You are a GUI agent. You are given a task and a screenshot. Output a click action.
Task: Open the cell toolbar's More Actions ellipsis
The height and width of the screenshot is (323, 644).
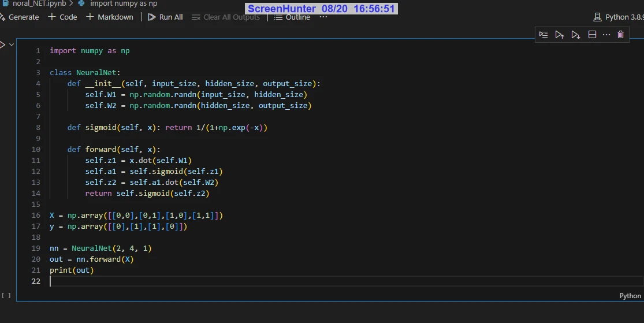[606, 35]
